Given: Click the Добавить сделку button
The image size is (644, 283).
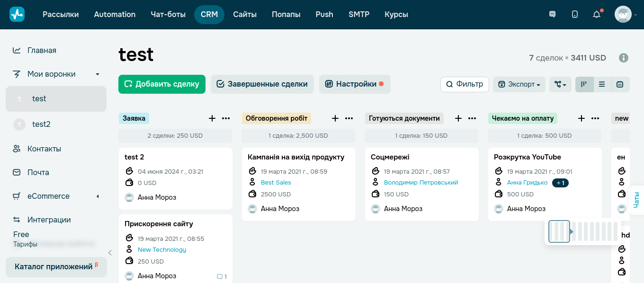Looking at the screenshot, I should click(161, 84).
